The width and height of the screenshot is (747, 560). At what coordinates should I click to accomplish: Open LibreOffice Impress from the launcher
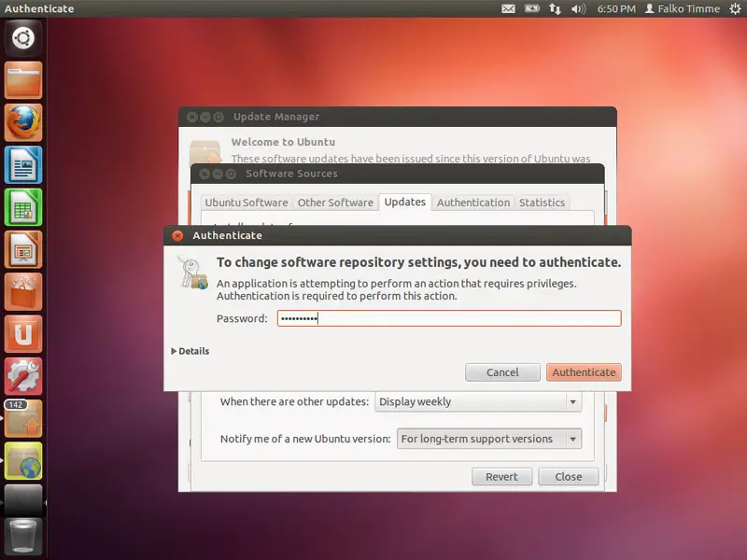click(x=22, y=249)
